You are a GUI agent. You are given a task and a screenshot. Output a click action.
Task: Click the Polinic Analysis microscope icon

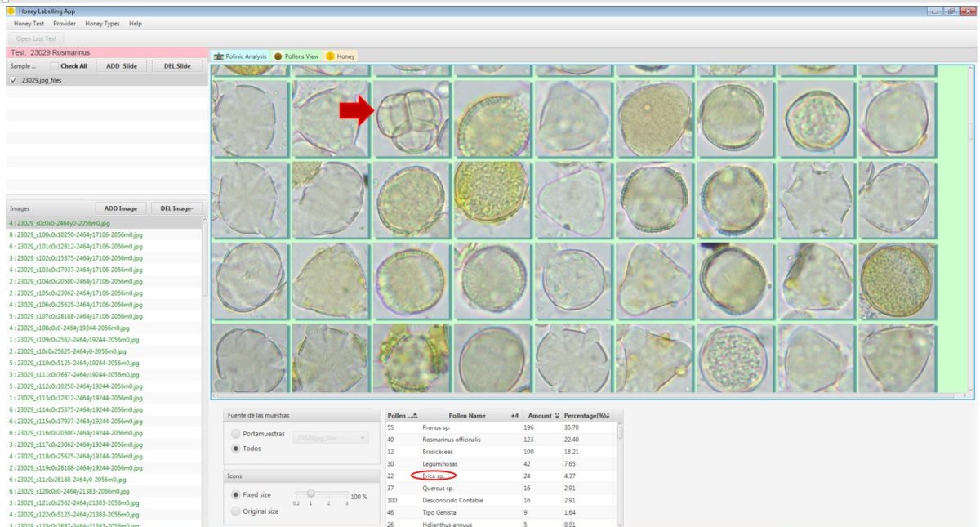pos(218,56)
